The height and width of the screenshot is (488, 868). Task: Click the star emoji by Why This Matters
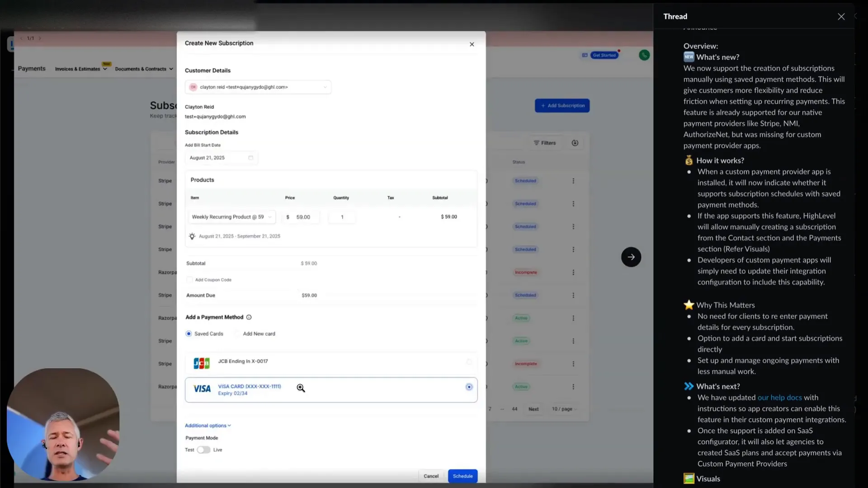[x=689, y=305]
